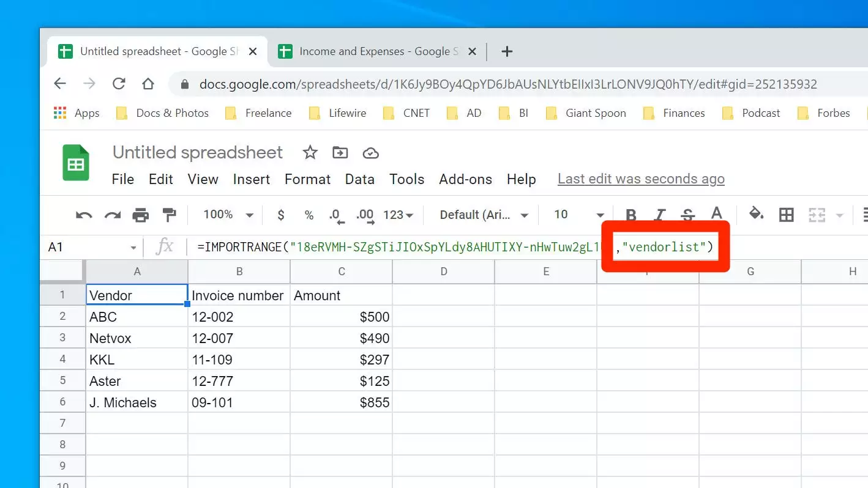Open the Borders grid icon
This screenshot has height=488, width=868.
point(786,215)
